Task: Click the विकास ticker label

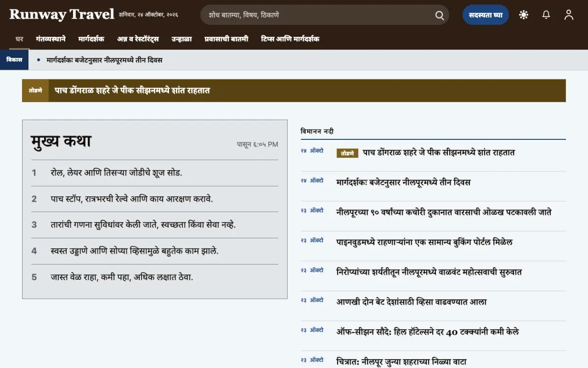Action: 14,60
